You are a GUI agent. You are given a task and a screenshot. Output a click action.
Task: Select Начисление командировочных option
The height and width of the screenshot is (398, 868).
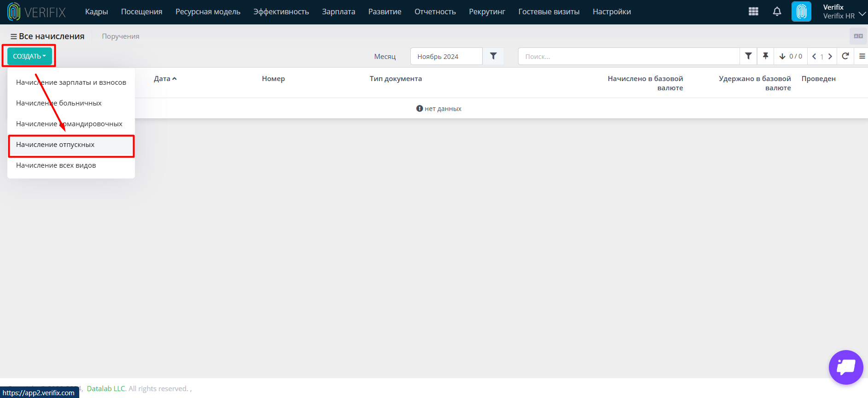click(71, 124)
